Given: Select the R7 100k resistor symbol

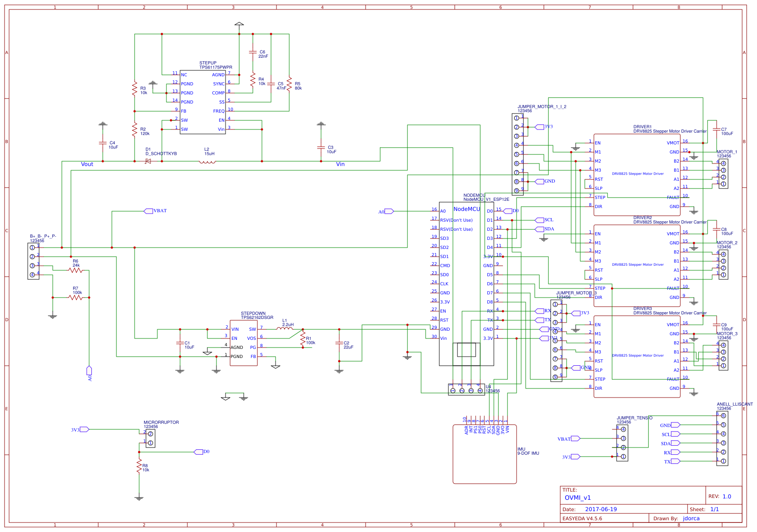Looking at the screenshot, I should pos(75,298).
